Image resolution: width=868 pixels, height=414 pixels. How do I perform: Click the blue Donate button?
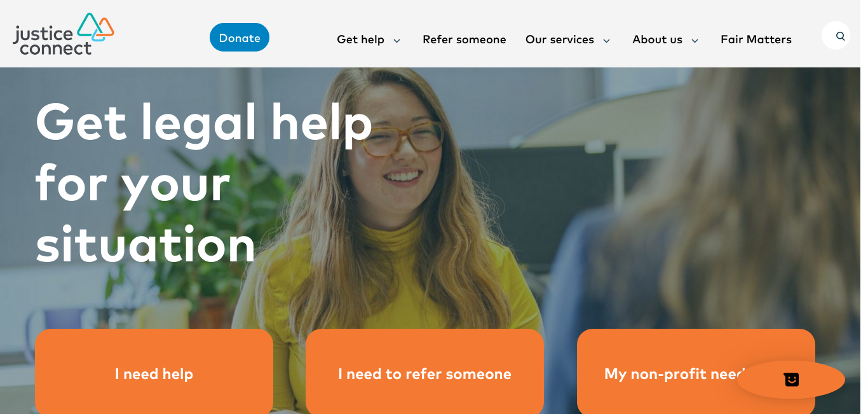click(240, 38)
